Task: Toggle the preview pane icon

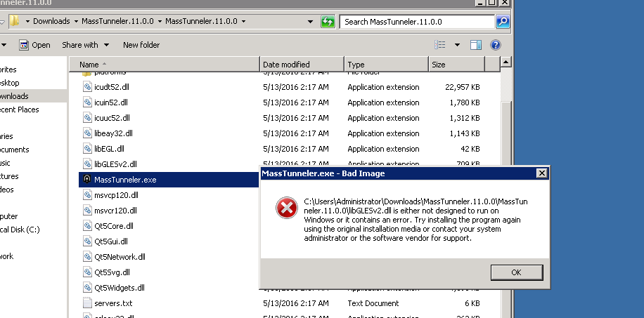Action: coord(475,45)
